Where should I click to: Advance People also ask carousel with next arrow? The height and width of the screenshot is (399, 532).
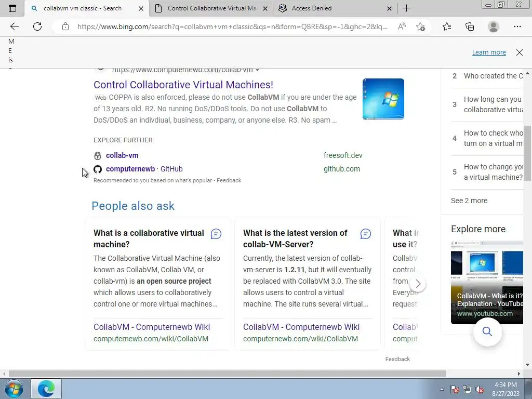(x=418, y=284)
